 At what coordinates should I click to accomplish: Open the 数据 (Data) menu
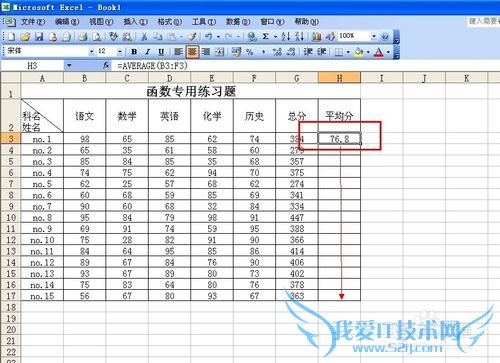pos(238,22)
